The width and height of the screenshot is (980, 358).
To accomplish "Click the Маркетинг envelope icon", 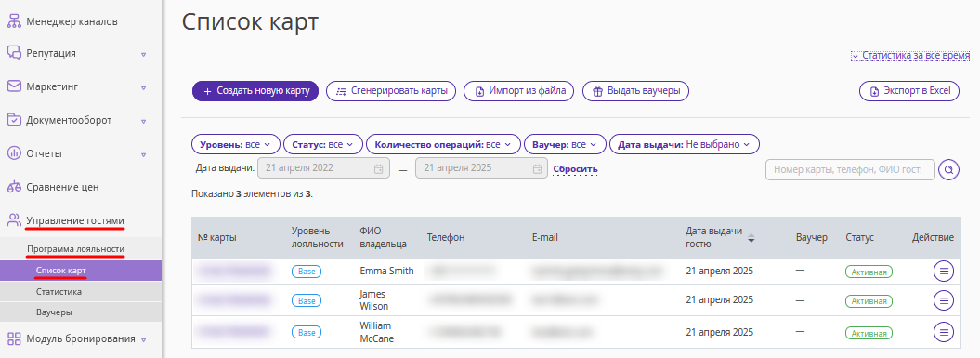I will pos(14,86).
